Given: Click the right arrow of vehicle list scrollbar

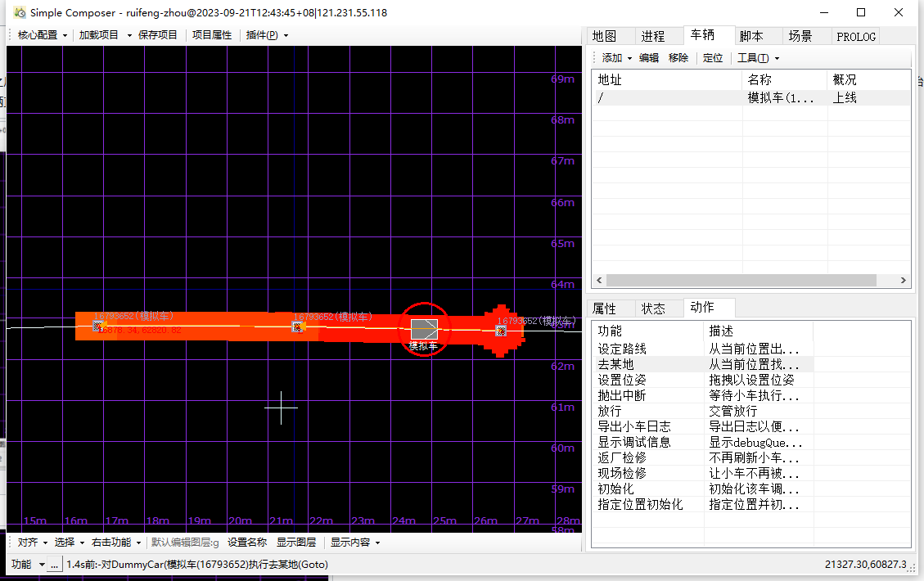Looking at the screenshot, I should [x=903, y=280].
